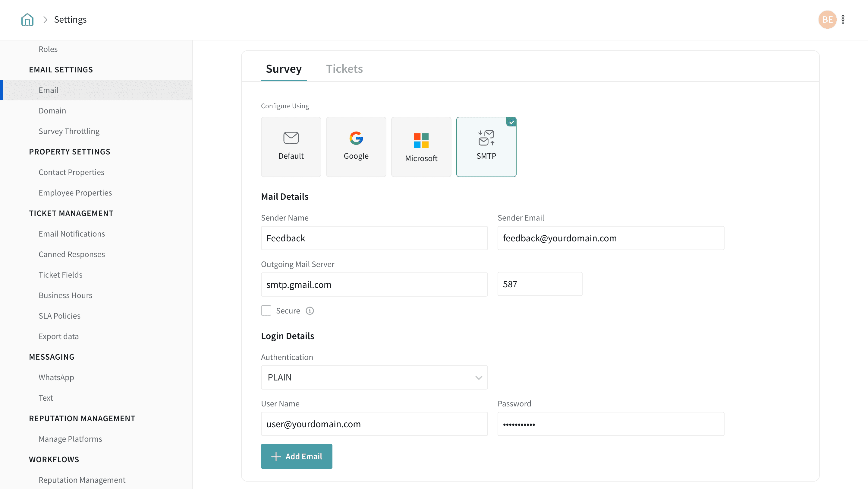Click the BE user avatar
The image size is (868, 490).
point(827,20)
